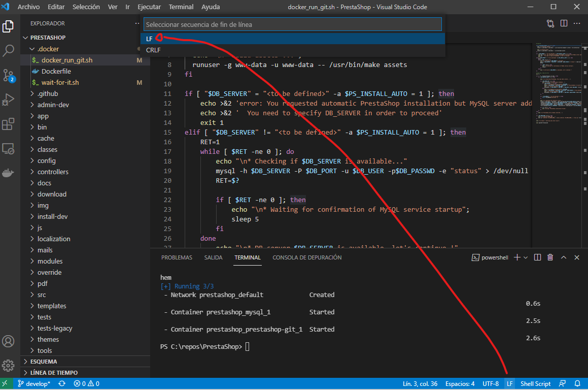Viewport: 588px width, 390px height.
Task: Kill the active terminal with trash icon
Action: [x=550, y=257]
